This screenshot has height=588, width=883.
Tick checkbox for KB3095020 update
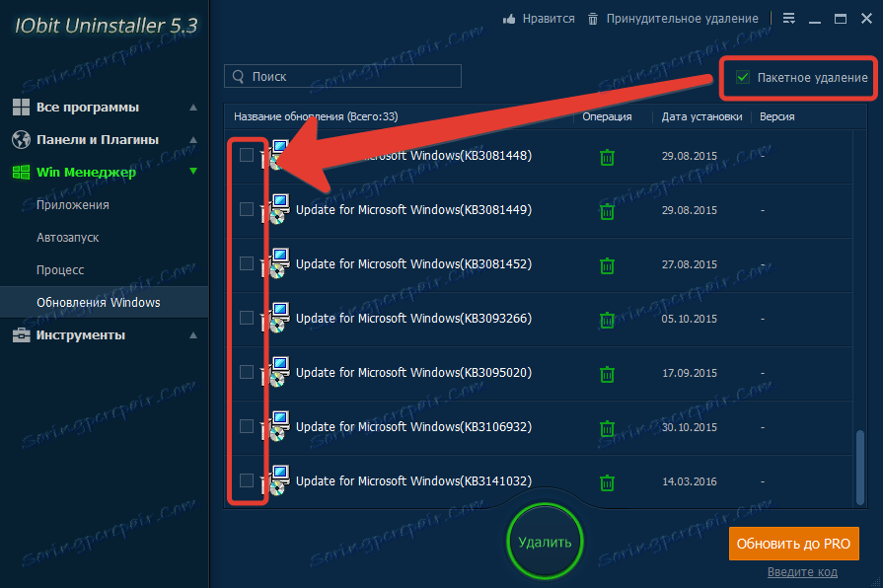[x=246, y=372]
